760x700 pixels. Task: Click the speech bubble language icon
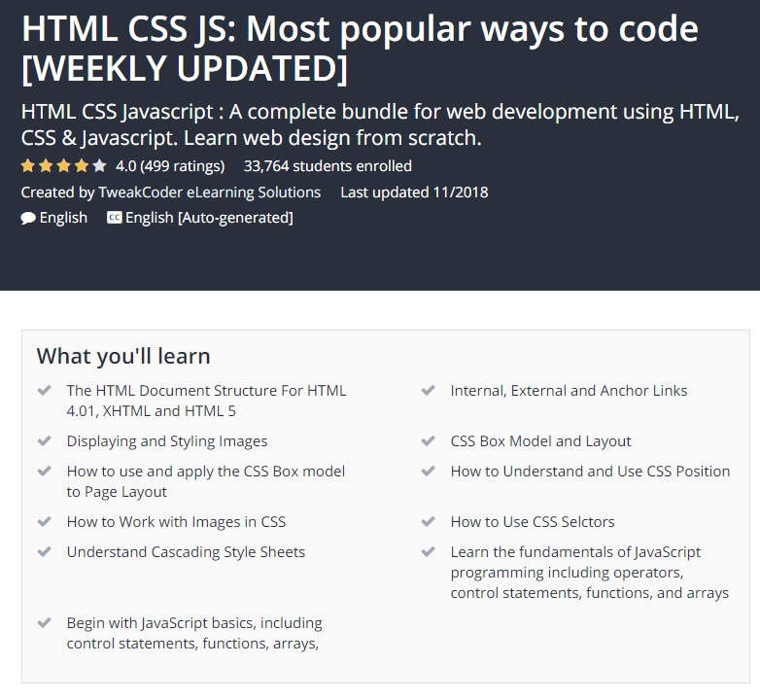pyautogui.click(x=28, y=218)
